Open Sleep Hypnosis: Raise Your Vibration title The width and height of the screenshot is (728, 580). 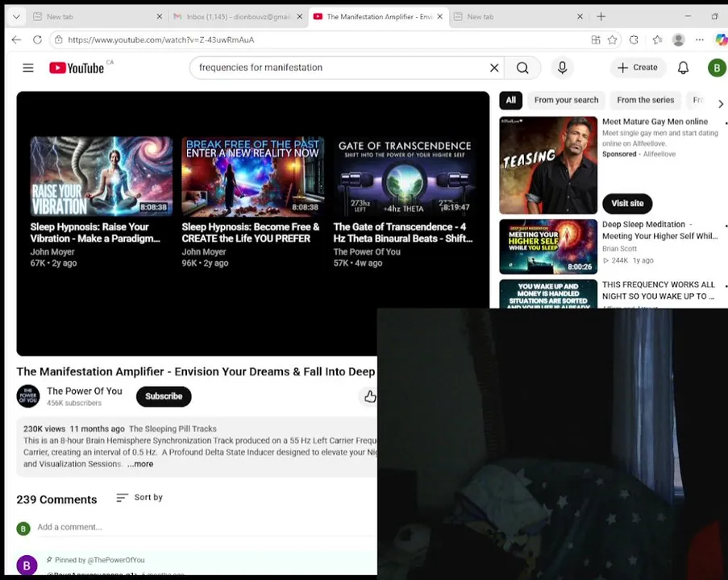[95, 233]
